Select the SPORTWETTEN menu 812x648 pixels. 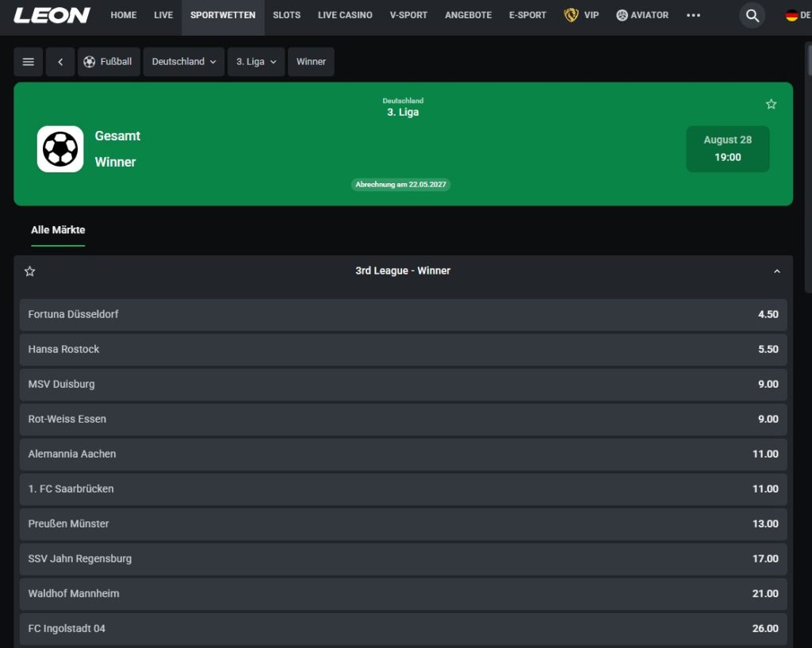(223, 16)
